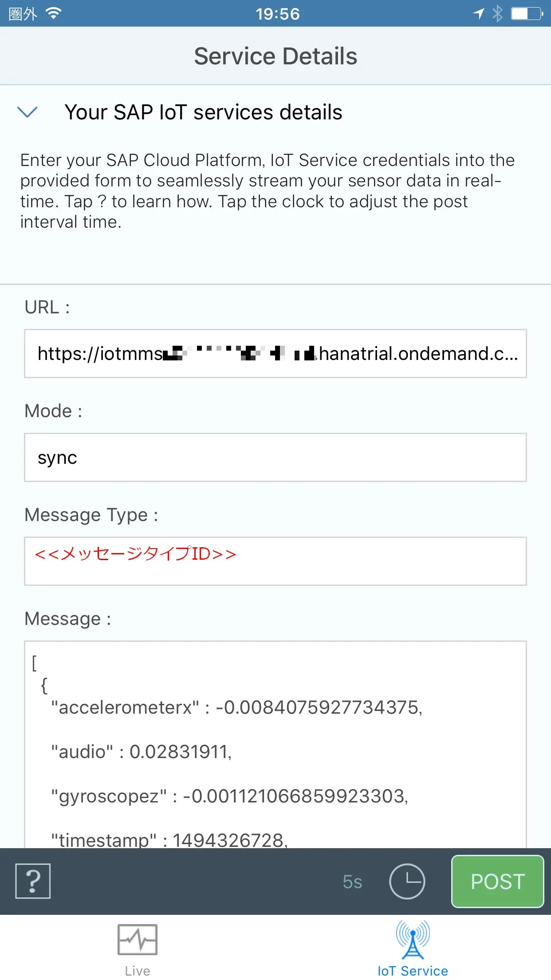Screen dimensions: 551x980
Task: Select the Mode field containing sync
Action: [x=275, y=458]
